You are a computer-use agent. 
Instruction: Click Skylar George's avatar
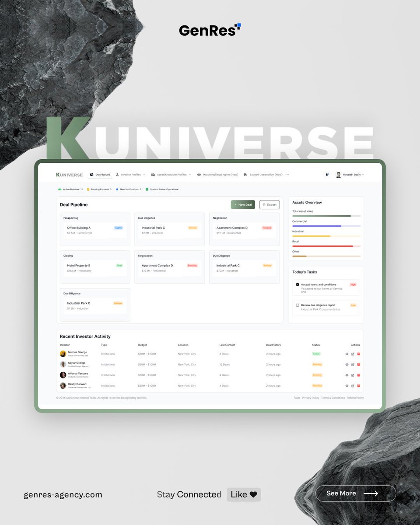63,364
